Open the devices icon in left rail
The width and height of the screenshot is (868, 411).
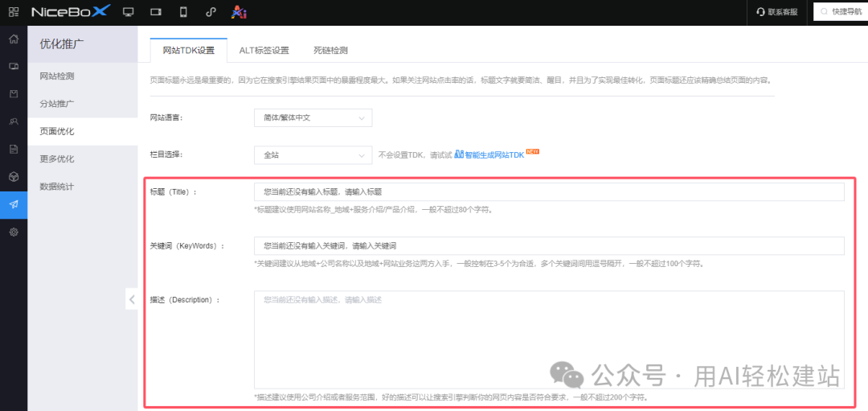click(x=14, y=67)
